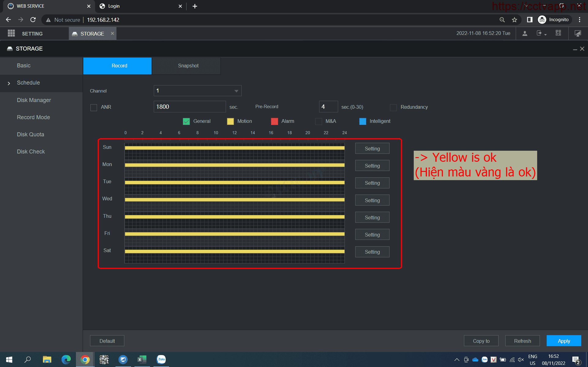Open the SETTING grid menu icon
588x367 pixels.
[x=11, y=33]
